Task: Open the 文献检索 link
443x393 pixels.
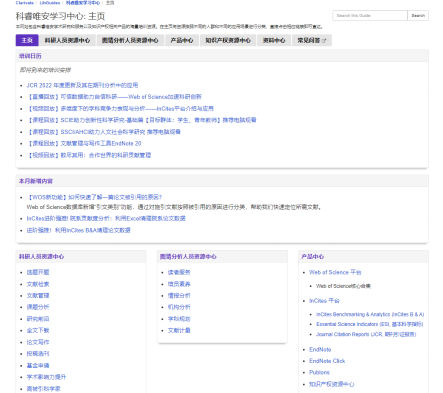Action: click(38, 284)
